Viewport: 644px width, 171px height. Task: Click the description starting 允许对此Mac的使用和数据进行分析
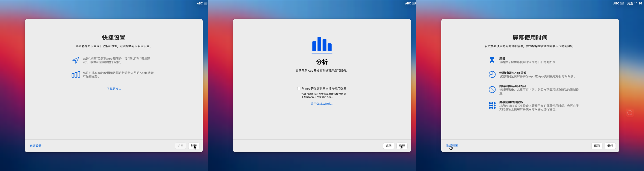[x=118, y=74]
